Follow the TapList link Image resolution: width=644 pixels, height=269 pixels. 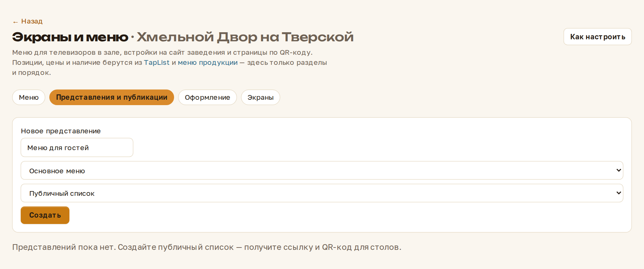(157, 62)
